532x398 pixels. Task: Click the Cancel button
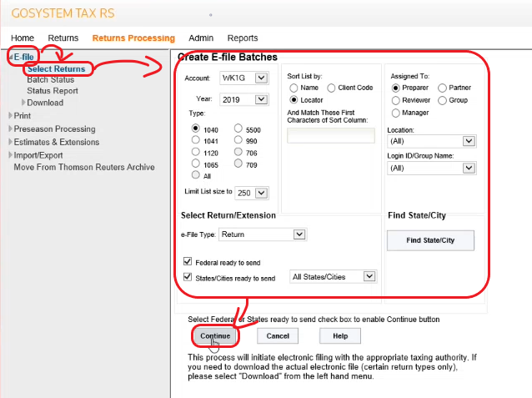point(278,336)
